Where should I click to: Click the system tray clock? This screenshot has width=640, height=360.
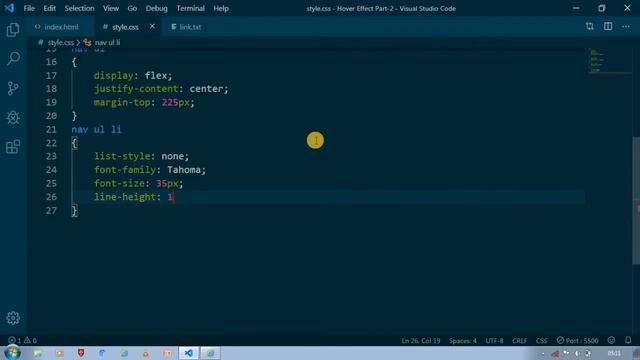[614, 353]
